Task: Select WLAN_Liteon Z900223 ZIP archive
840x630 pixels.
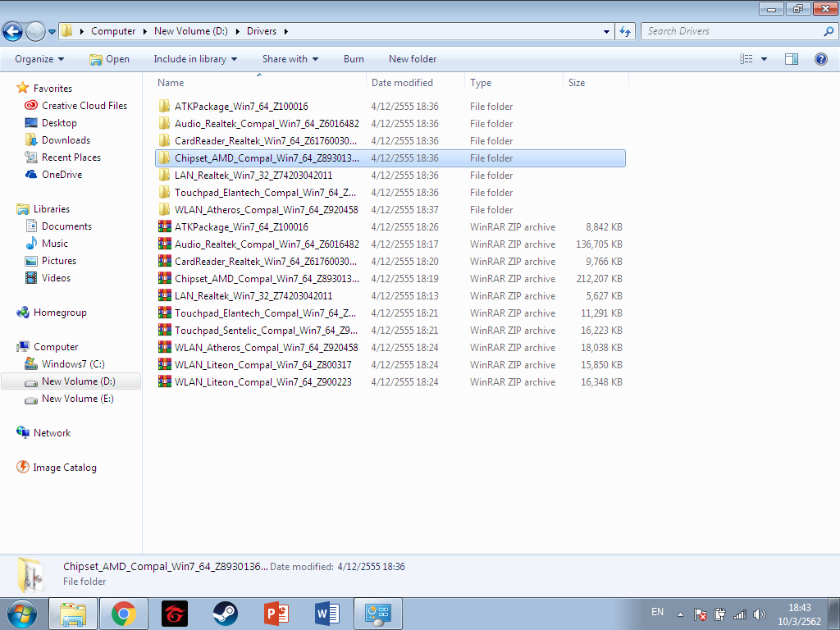Action: coord(390,382)
